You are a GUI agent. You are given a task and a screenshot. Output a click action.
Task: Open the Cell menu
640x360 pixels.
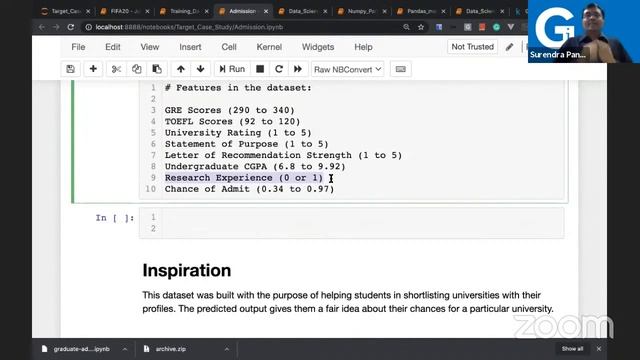pos(229,47)
